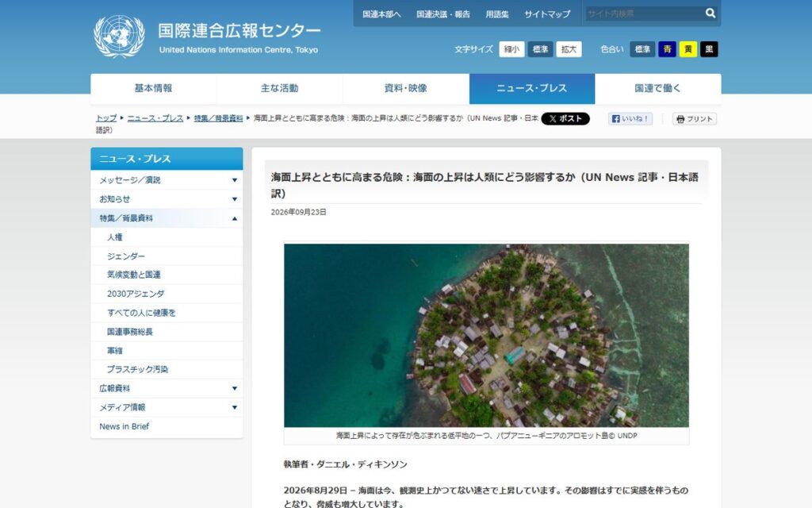
Task: Open 国連本部へ link
Action: click(x=381, y=14)
